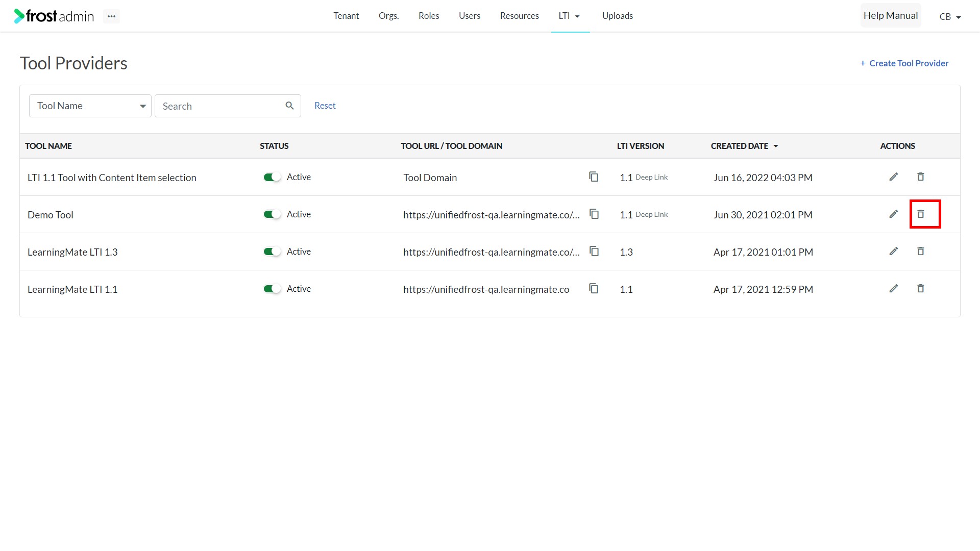Disable LTI 1.1 Tool with Content Item selection

[272, 177]
